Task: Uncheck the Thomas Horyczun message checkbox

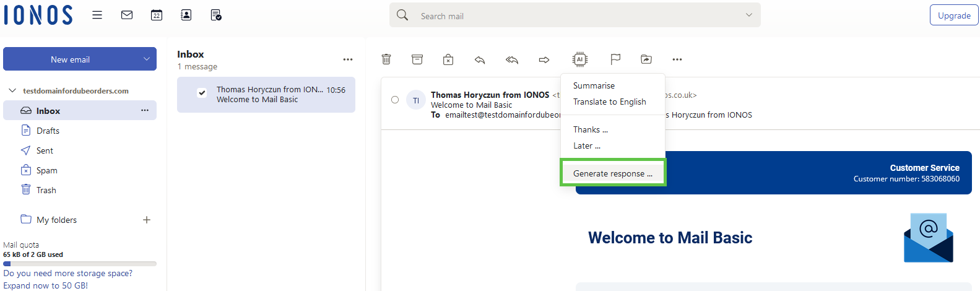Action: click(202, 93)
